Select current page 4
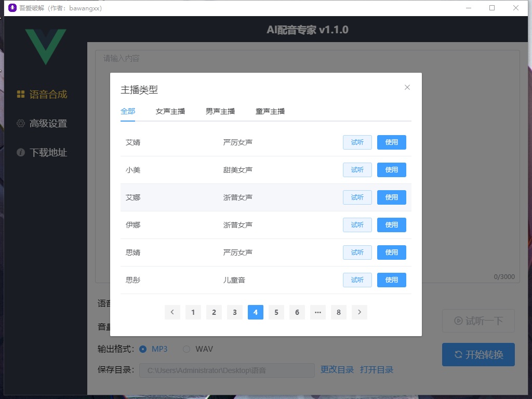This screenshot has height=399, width=532. pos(256,312)
